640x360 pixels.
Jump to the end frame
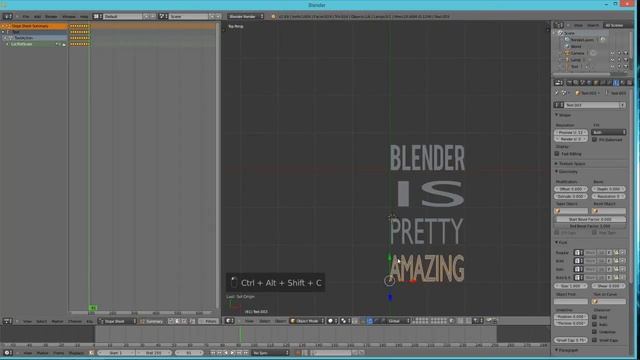(246, 353)
